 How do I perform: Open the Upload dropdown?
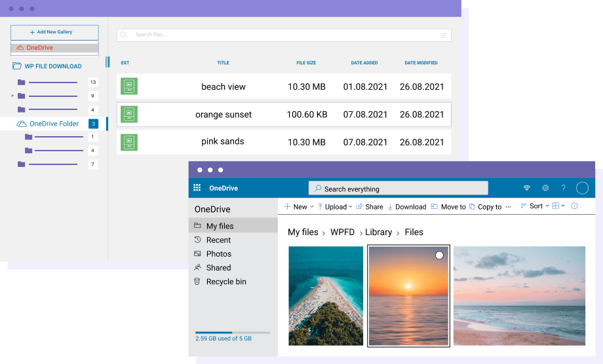[x=335, y=206]
